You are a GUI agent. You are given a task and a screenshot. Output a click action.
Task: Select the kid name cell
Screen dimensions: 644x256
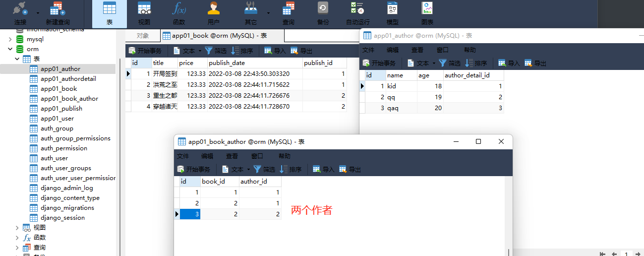pyautogui.click(x=402, y=86)
